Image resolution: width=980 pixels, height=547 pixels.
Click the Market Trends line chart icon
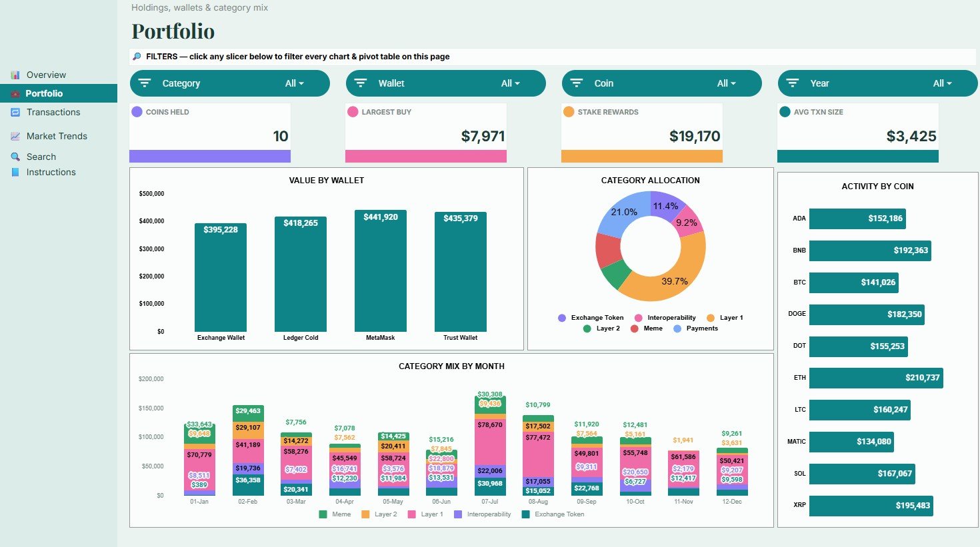click(x=15, y=137)
